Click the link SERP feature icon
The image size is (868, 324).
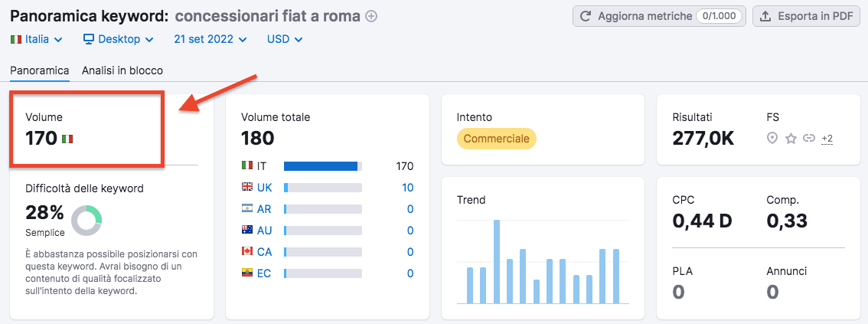click(x=808, y=139)
